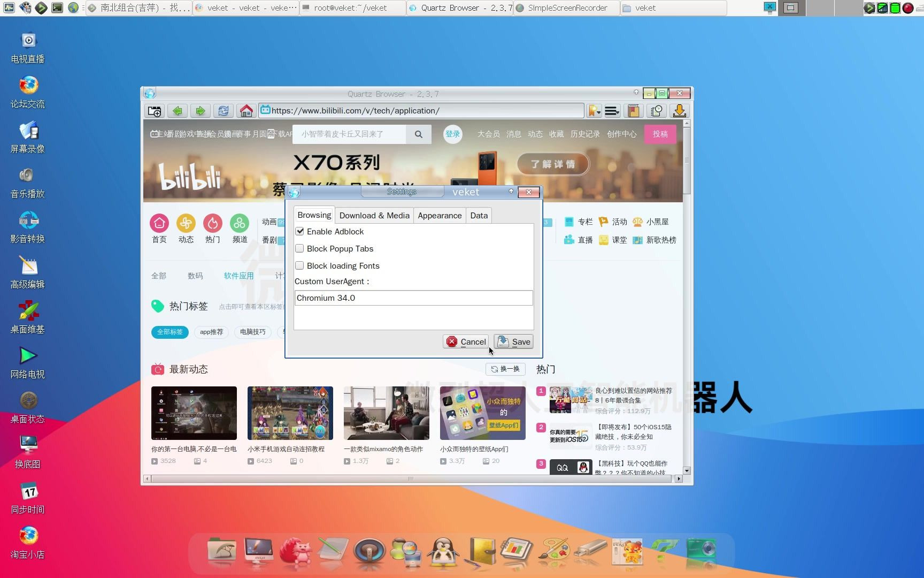The image size is (924, 578).
Task: Open the 小黑屋 link on bilibili
Action: (x=651, y=222)
